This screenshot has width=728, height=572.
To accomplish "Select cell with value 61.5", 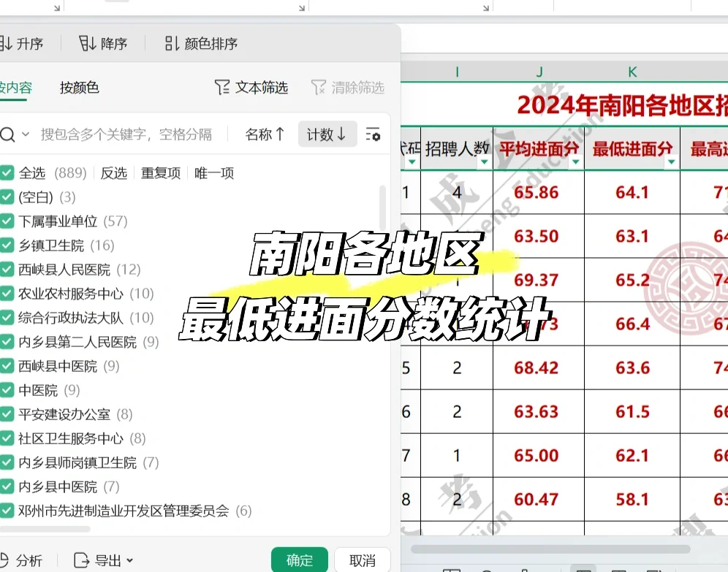I will 632,411.
